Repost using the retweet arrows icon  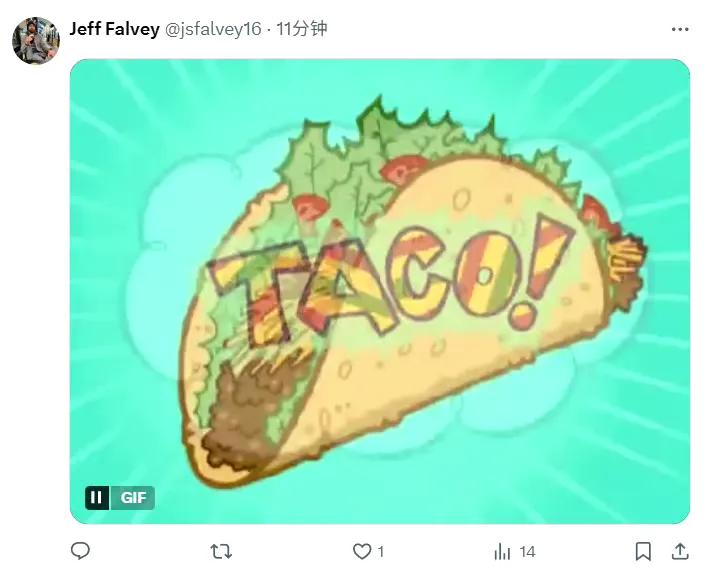(221, 551)
